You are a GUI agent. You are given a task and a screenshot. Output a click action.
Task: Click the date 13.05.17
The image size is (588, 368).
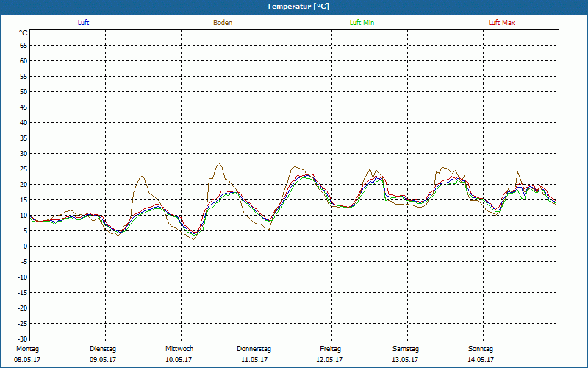coord(405,360)
